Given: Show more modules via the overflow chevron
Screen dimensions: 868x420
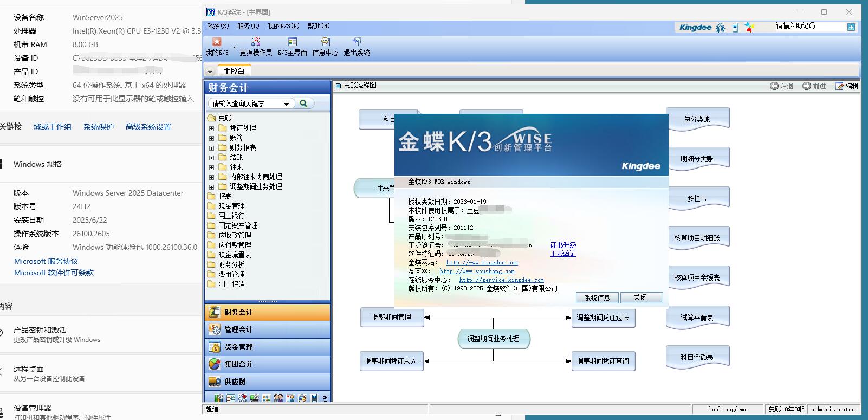Looking at the screenshot, I should (325, 398).
